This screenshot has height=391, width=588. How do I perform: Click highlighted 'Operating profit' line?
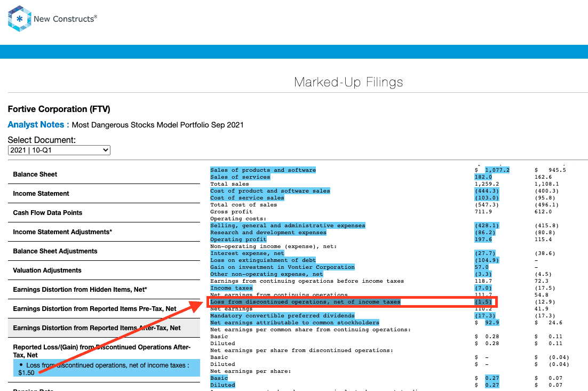pos(238,240)
